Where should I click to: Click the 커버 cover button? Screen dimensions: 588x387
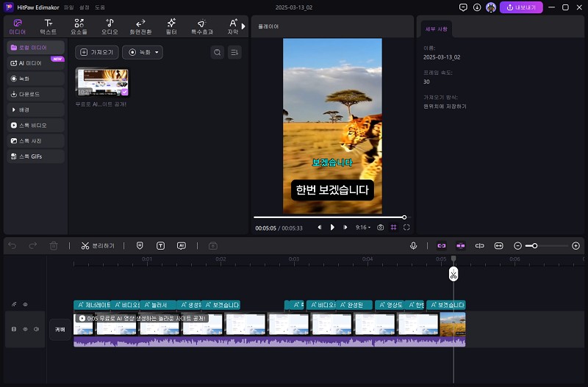coord(60,329)
